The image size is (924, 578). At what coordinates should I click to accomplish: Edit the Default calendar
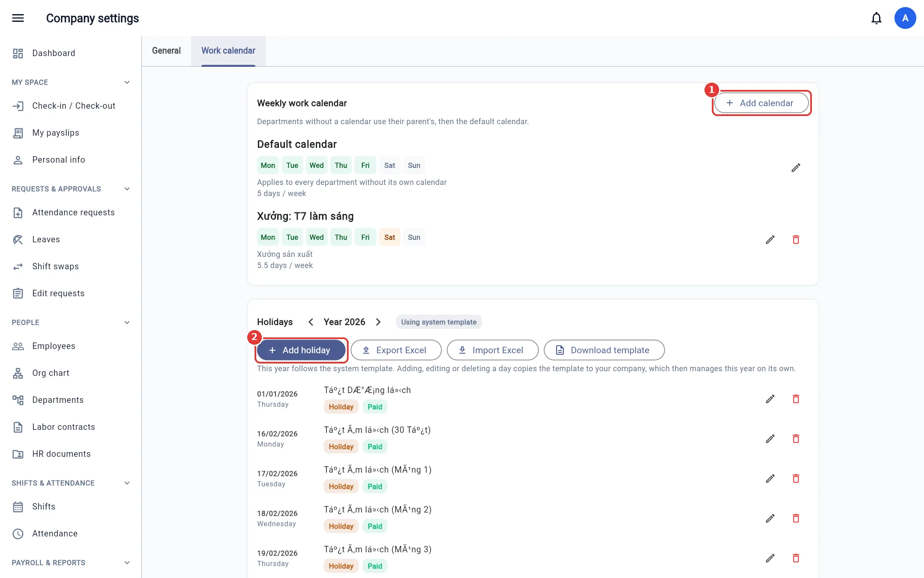point(796,167)
